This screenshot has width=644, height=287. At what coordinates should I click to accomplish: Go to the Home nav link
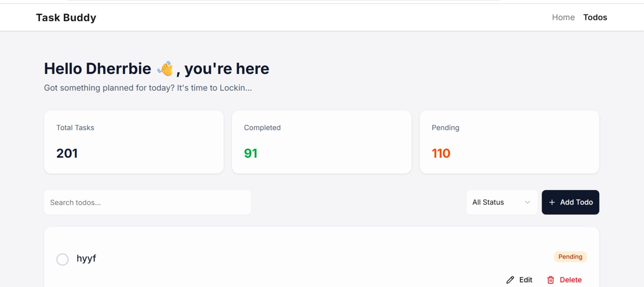tap(563, 17)
